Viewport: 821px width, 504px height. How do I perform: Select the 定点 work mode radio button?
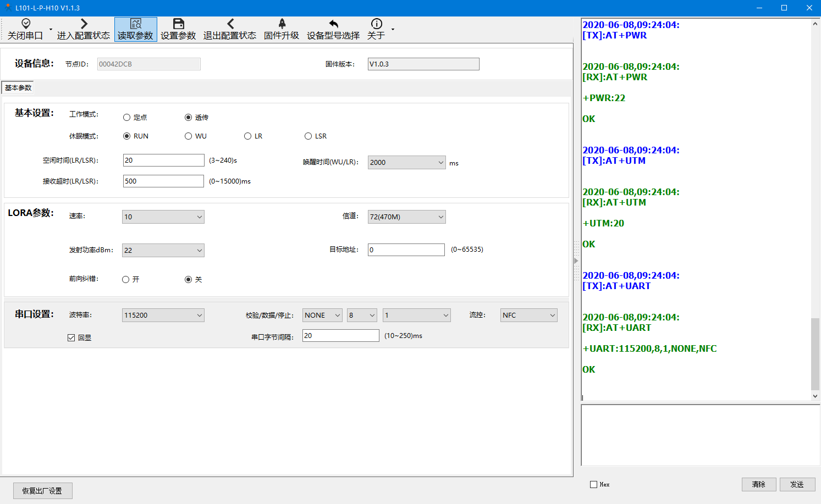tap(127, 118)
